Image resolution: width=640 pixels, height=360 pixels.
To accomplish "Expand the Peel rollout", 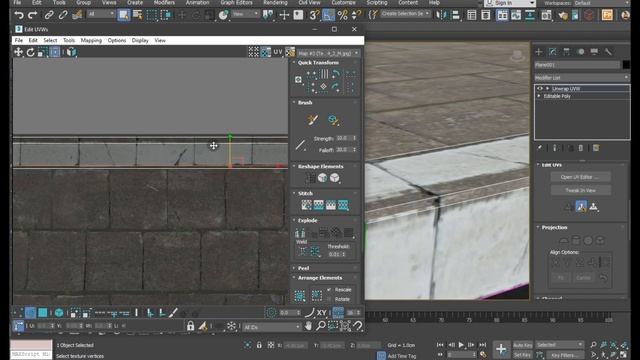I will 303,268.
